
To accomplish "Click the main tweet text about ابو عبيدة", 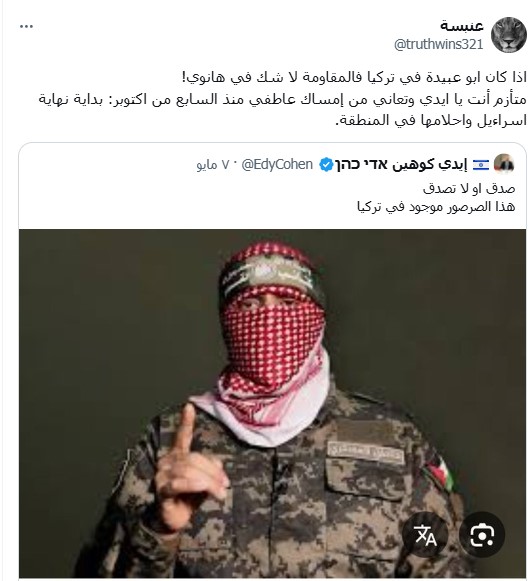I will tap(354, 77).
